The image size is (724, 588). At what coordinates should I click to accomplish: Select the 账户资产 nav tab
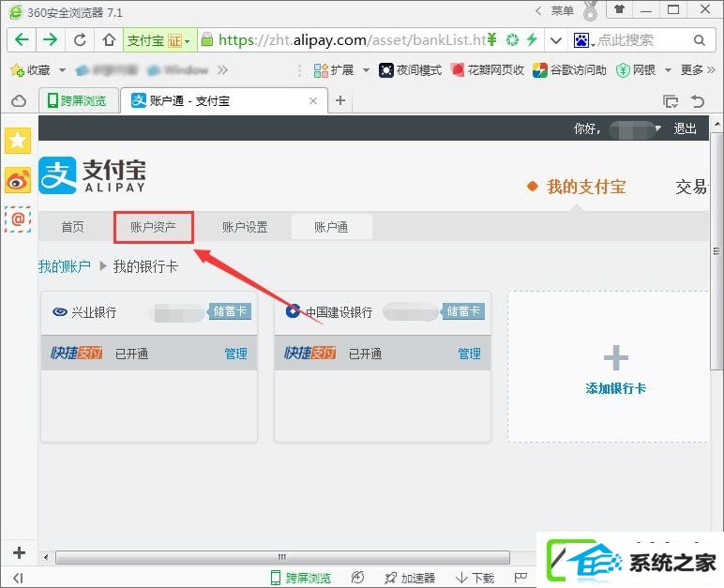coord(153,227)
